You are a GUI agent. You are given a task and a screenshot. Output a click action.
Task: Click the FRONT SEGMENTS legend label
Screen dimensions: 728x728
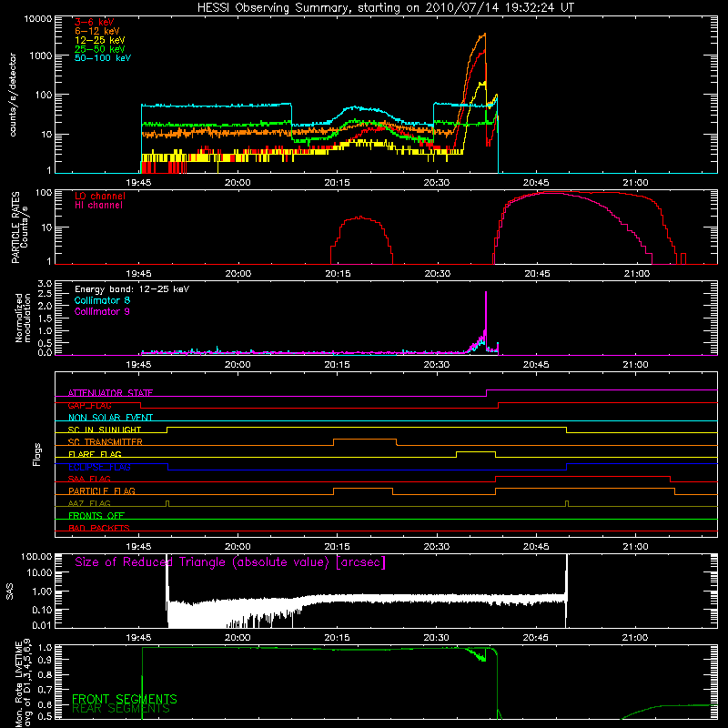click(125, 699)
